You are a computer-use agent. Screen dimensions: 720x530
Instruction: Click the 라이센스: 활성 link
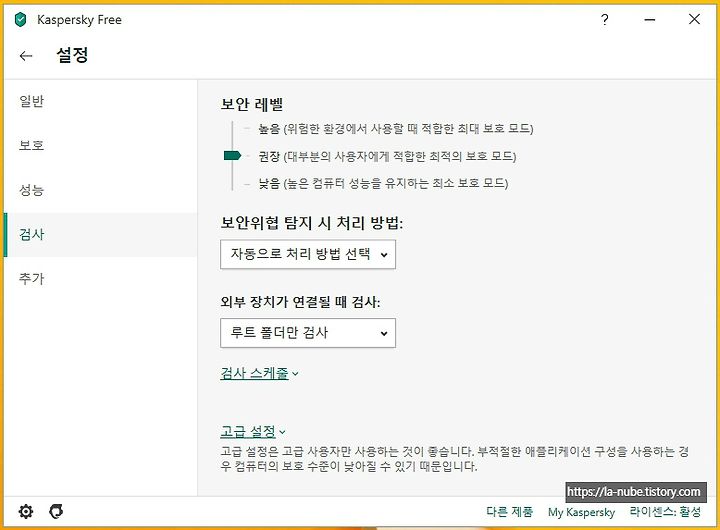click(x=665, y=512)
